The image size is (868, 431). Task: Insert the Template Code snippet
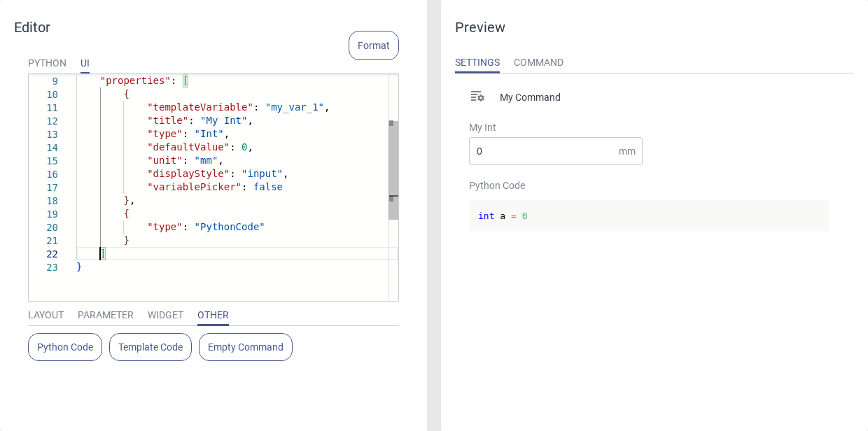(150, 347)
